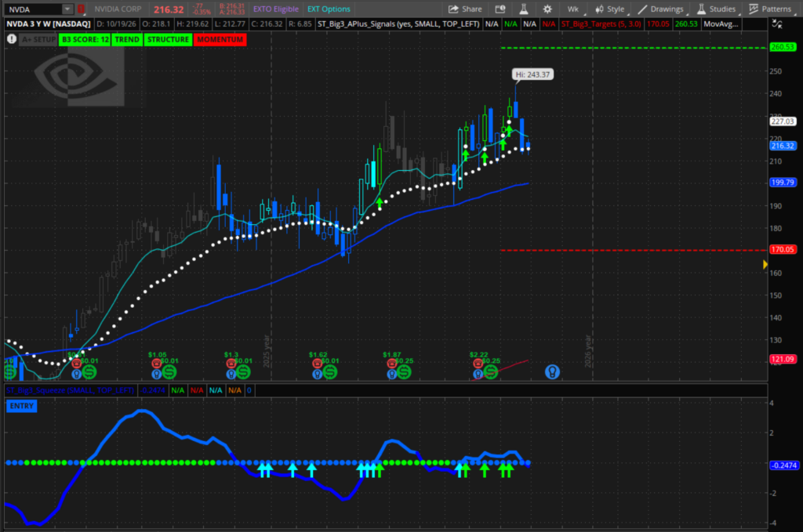803x532 pixels.
Task: Select the ST_Big3_Squeeze study header
Action: pos(70,390)
